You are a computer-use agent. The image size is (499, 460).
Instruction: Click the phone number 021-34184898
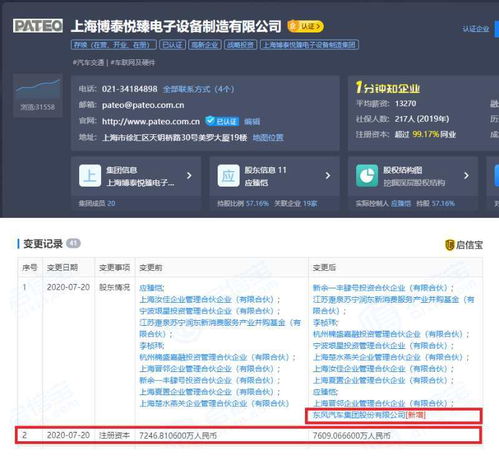130,89
